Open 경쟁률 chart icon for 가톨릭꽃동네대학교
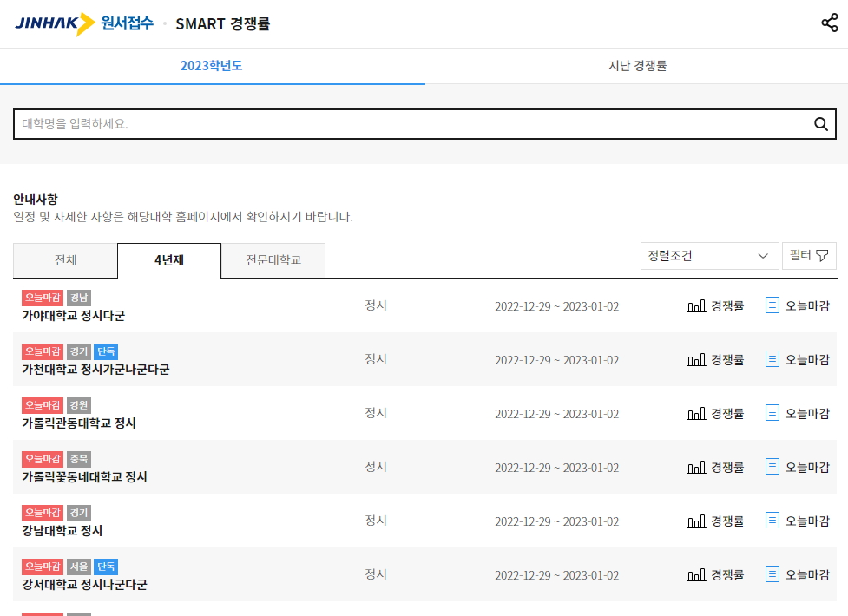 tap(696, 468)
